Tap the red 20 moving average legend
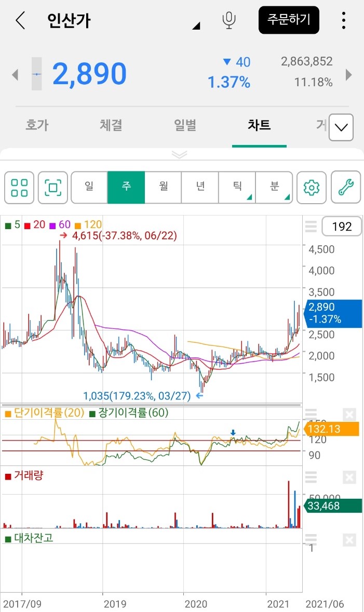 click(35, 225)
